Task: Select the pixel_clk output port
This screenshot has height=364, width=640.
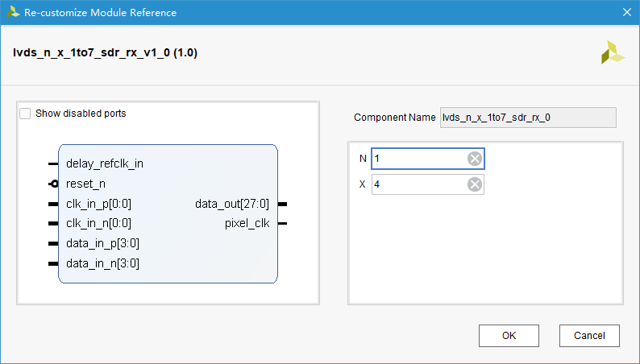Action: (247, 223)
